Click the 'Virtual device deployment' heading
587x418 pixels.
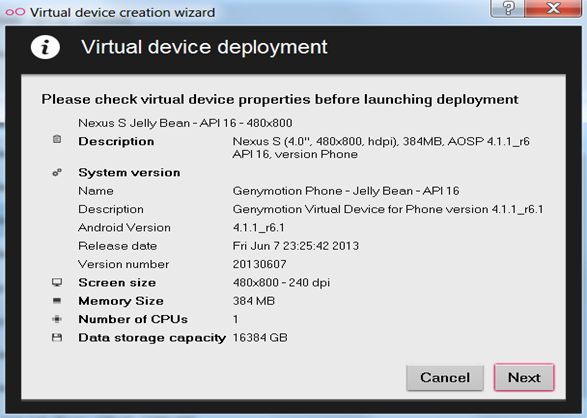click(x=204, y=47)
